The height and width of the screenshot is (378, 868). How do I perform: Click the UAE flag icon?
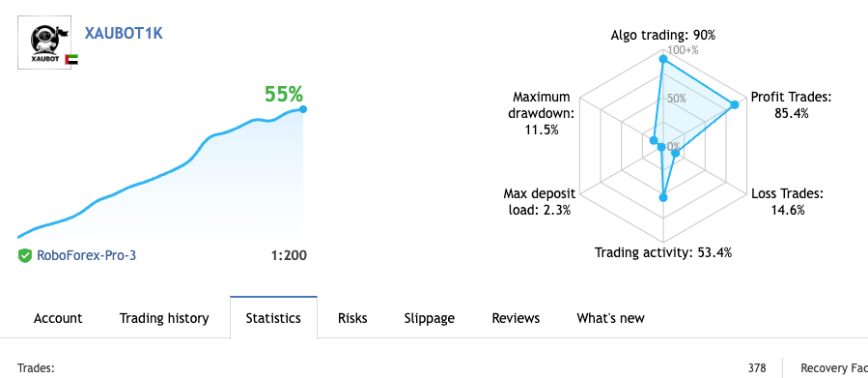71,59
